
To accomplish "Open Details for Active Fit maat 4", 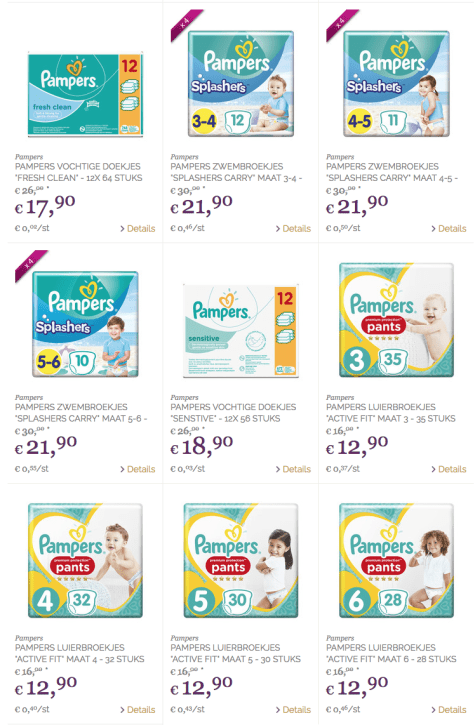I will 138,709.
